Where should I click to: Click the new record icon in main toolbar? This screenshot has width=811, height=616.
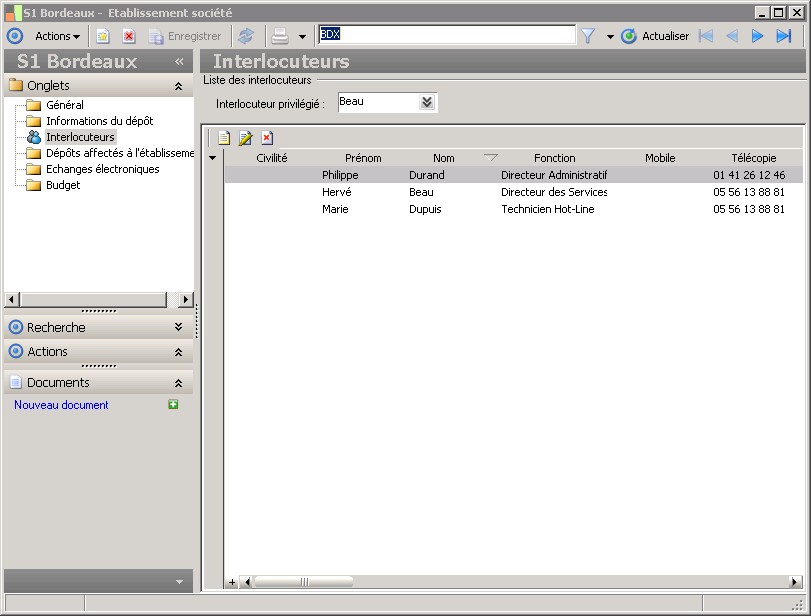pos(103,36)
